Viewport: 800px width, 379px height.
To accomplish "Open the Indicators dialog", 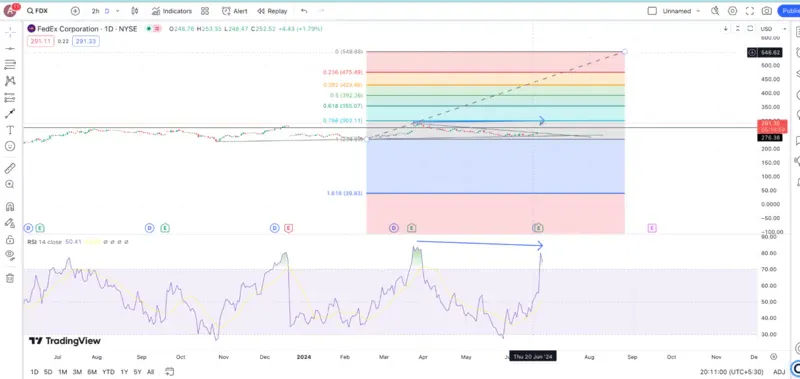I will [172, 11].
